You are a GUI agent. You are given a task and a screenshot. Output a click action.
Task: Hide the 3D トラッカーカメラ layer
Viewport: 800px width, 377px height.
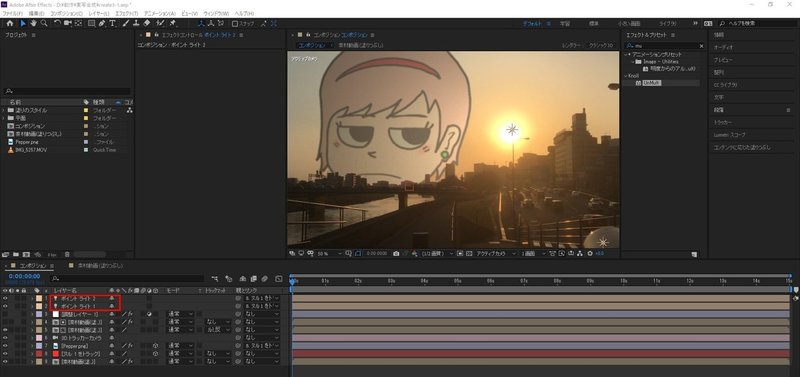tap(5, 338)
